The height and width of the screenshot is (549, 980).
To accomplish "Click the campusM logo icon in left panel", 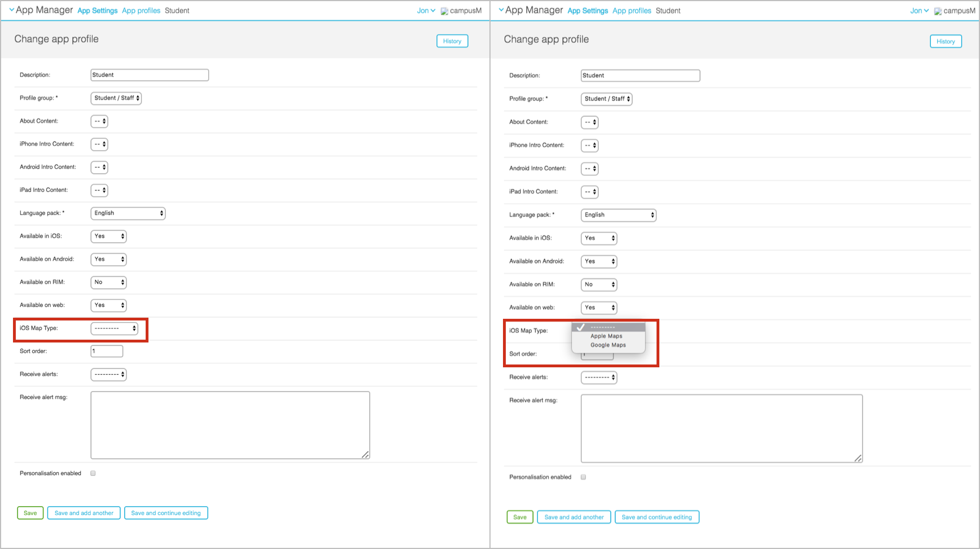I will 444,11.
